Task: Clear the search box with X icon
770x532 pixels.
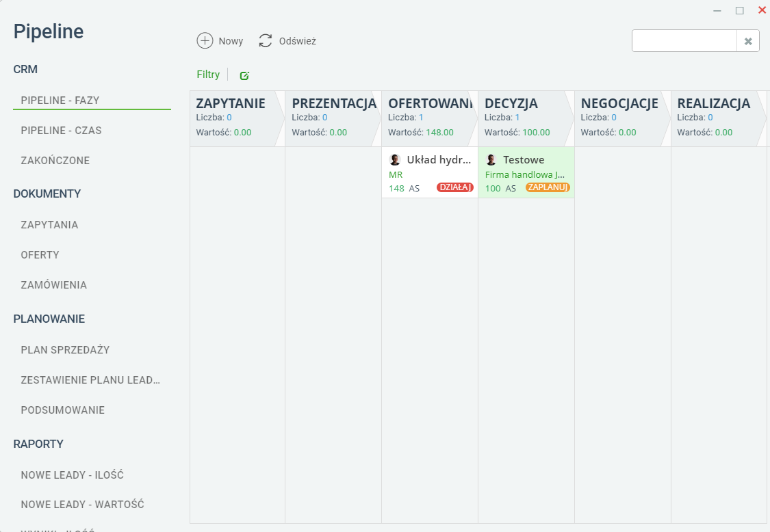Action: tap(748, 41)
